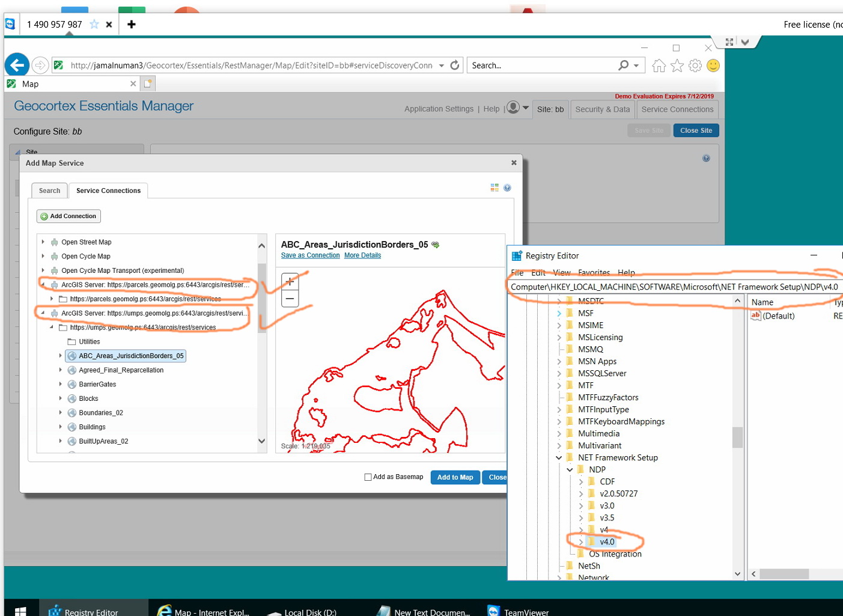The image size is (843, 616).
Task: Open the user account icon menu
Action: click(517, 108)
